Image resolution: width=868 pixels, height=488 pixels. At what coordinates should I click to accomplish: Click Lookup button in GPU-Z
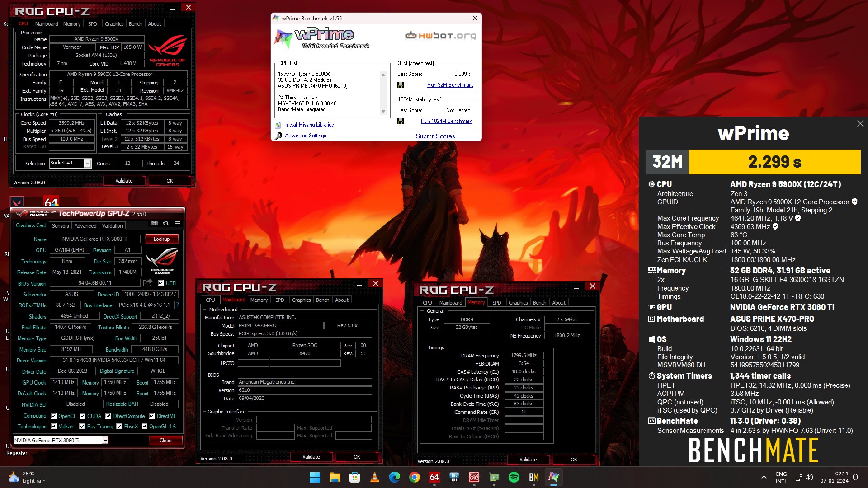point(161,239)
